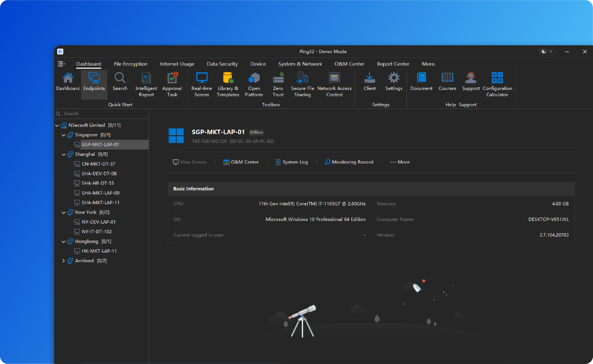Open the ribbon menu dropdown icon
Viewport: 593px width, 364px height.
point(61,64)
